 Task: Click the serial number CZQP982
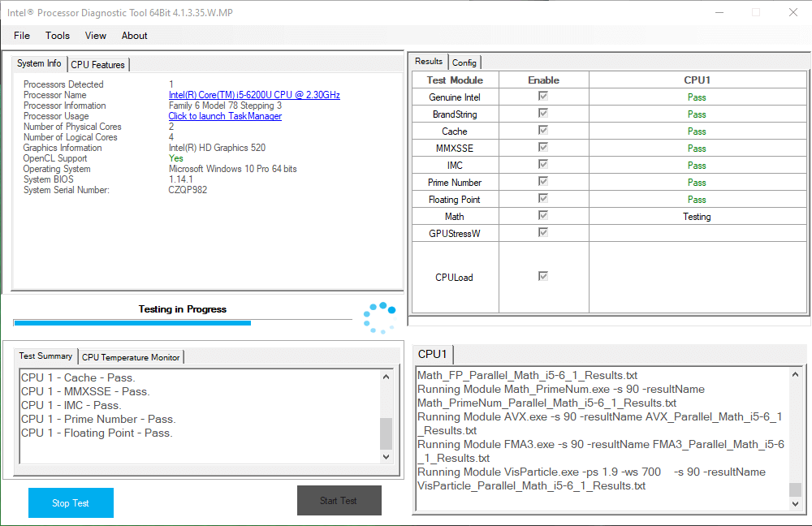(188, 190)
